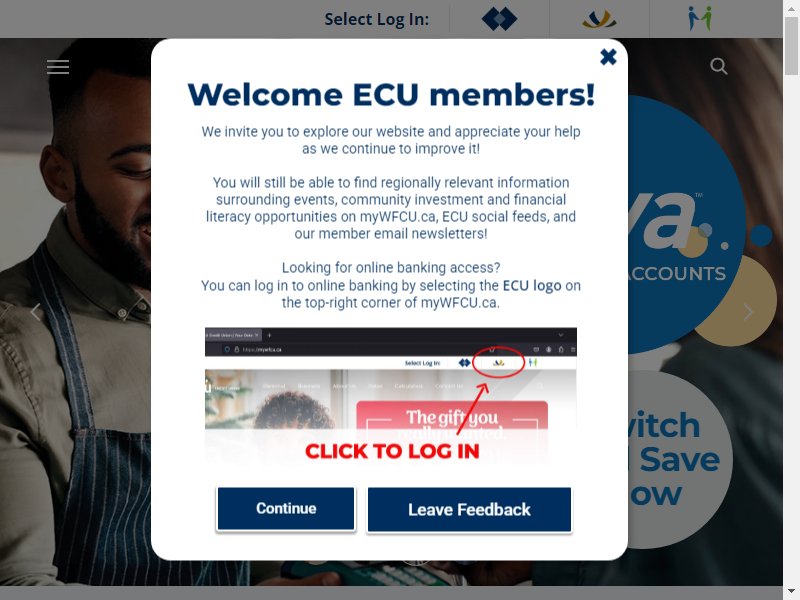Image resolution: width=800 pixels, height=600 pixels.
Task: Click the Switch and Save Now circle banner
Action: click(x=679, y=459)
